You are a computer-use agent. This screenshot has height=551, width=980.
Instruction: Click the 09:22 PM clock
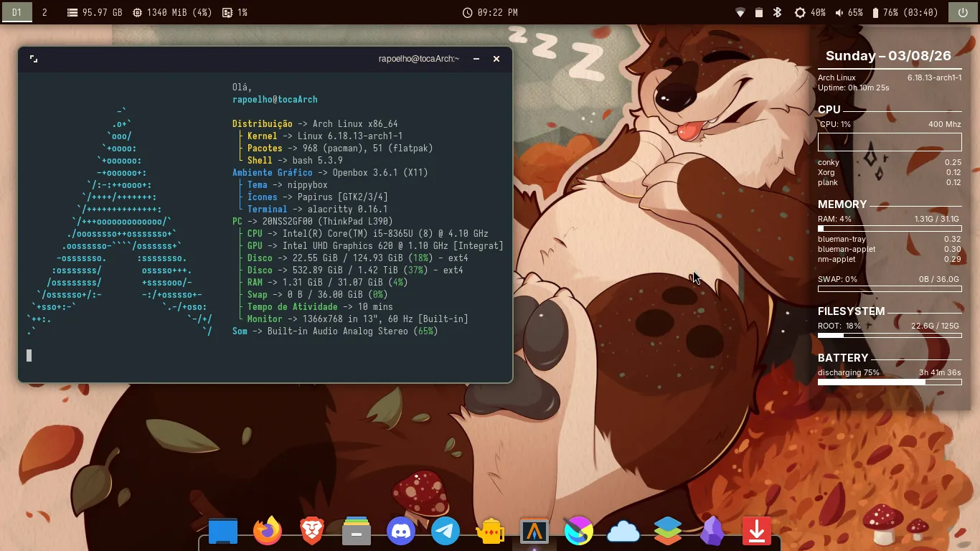(x=490, y=12)
